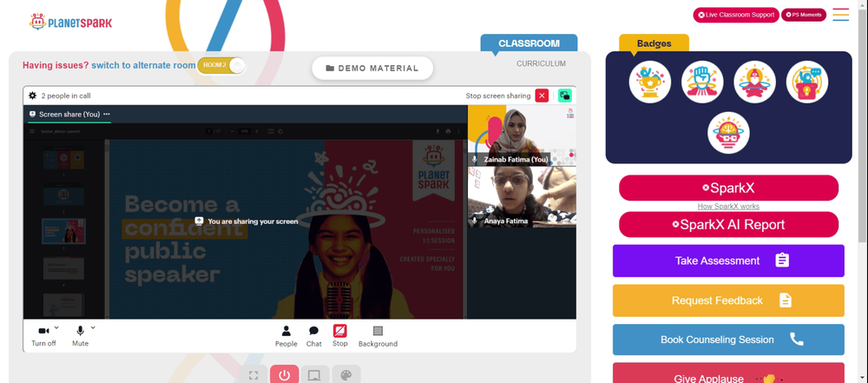The width and height of the screenshot is (868, 383).
Task: Click the 2 people in call label
Action: tap(66, 96)
